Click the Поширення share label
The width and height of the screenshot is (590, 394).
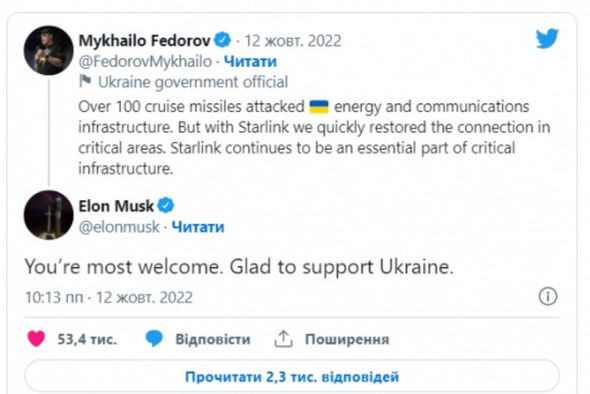347,339
